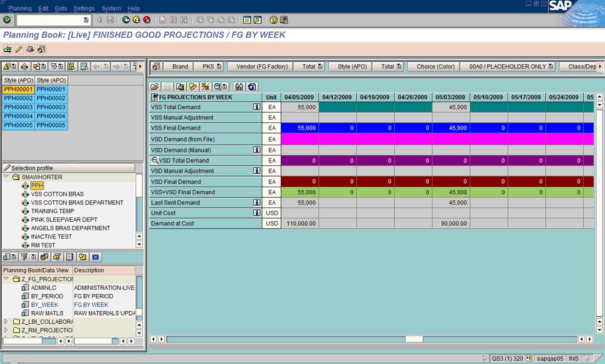Click the Help question mark icon
Viewport: 605px width, 364px height.
tap(274, 19)
